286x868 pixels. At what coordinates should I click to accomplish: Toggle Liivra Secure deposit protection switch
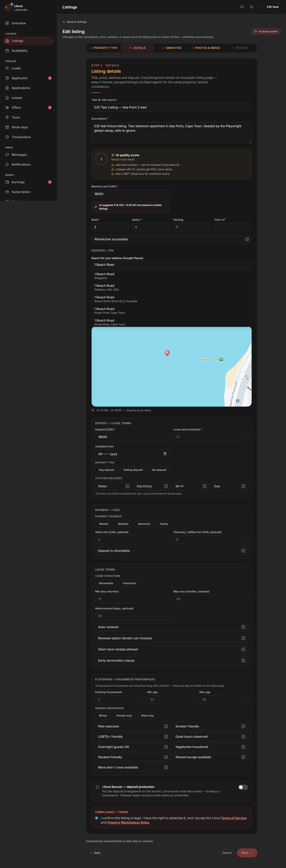(x=243, y=787)
